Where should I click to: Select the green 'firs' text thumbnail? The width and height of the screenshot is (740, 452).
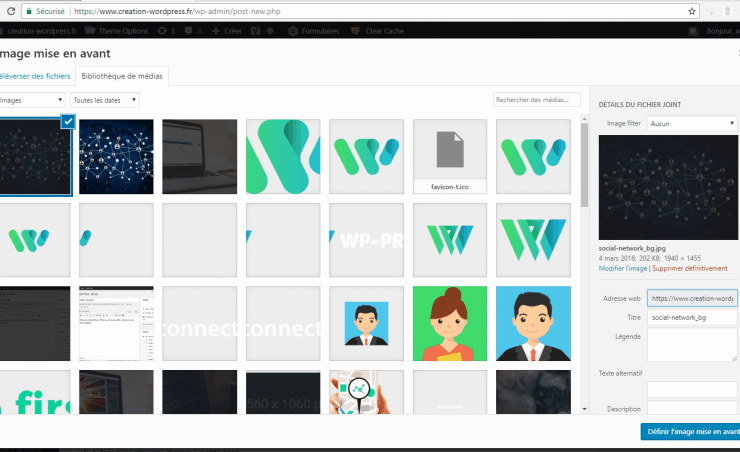click(35, 392)
